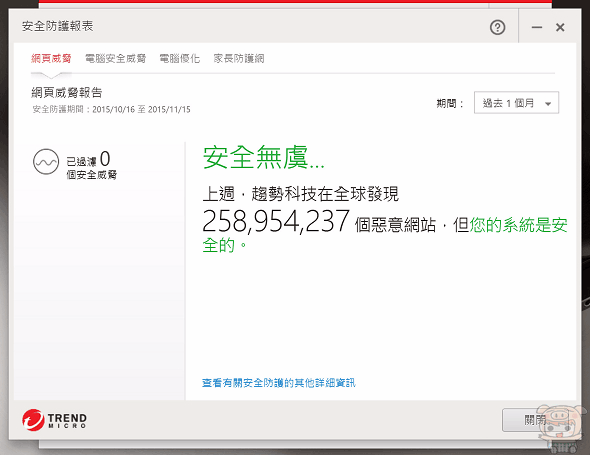Click the green 您的系統是安全的 text
The image size is (590, 455).
[x=385, y=235]
